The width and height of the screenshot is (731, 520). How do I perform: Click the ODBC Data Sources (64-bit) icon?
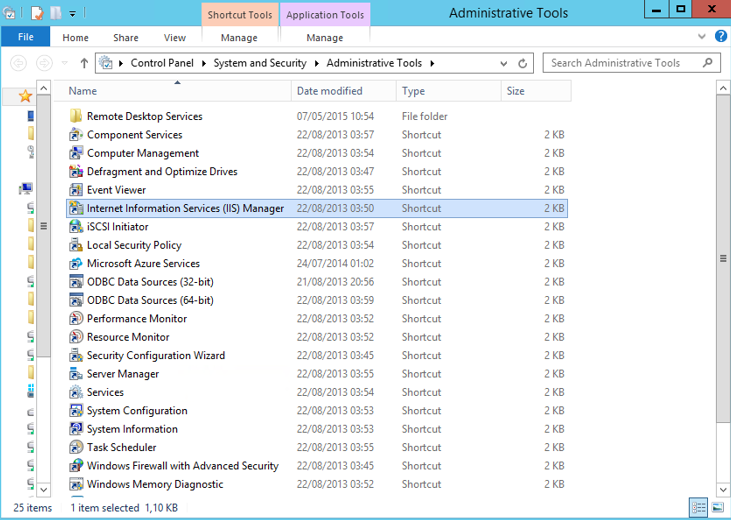pos(76,300)
